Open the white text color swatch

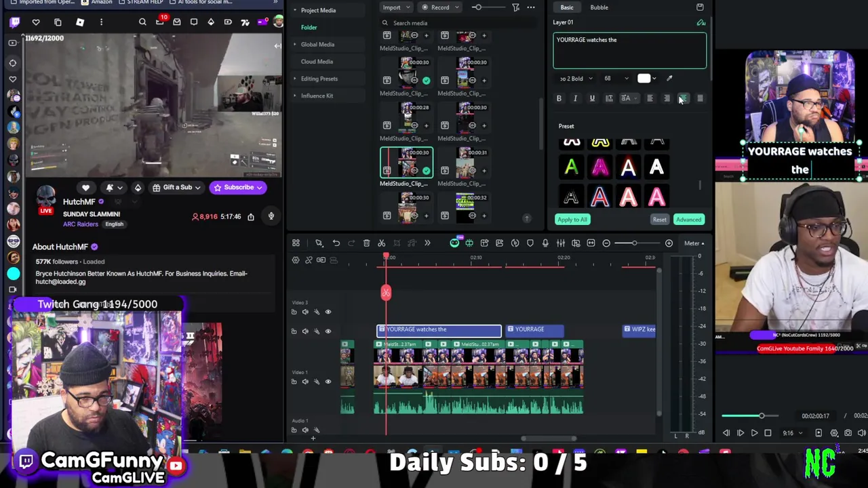644,79
